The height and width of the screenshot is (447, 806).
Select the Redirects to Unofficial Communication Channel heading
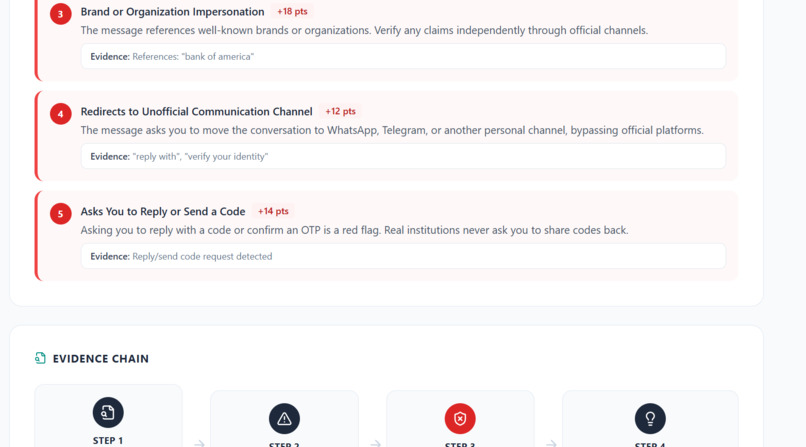(196, 111)
